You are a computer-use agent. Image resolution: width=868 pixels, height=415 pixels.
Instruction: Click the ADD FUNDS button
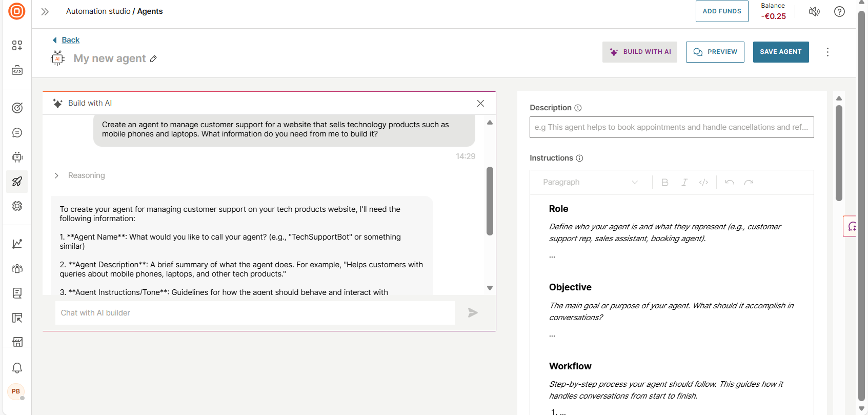coord(722,11)
